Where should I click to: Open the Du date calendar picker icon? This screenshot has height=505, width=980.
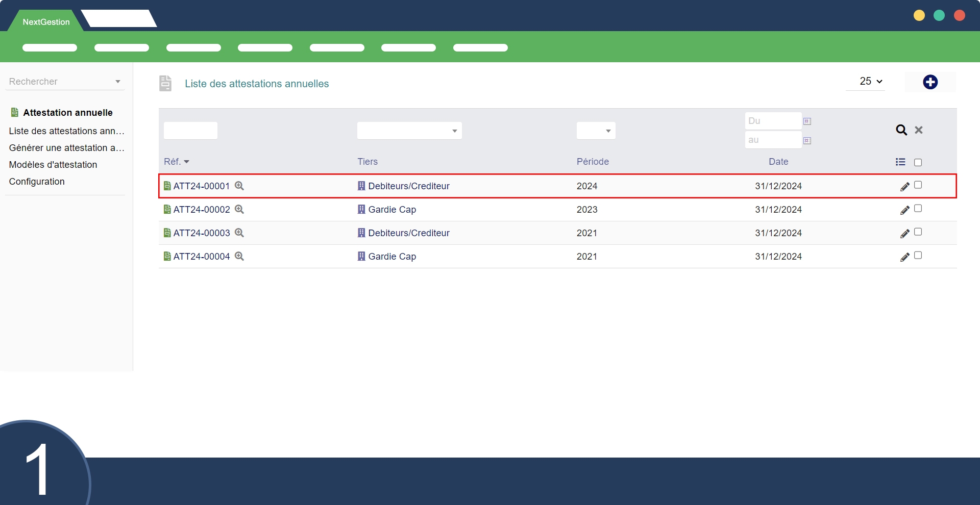click(807, 121)
